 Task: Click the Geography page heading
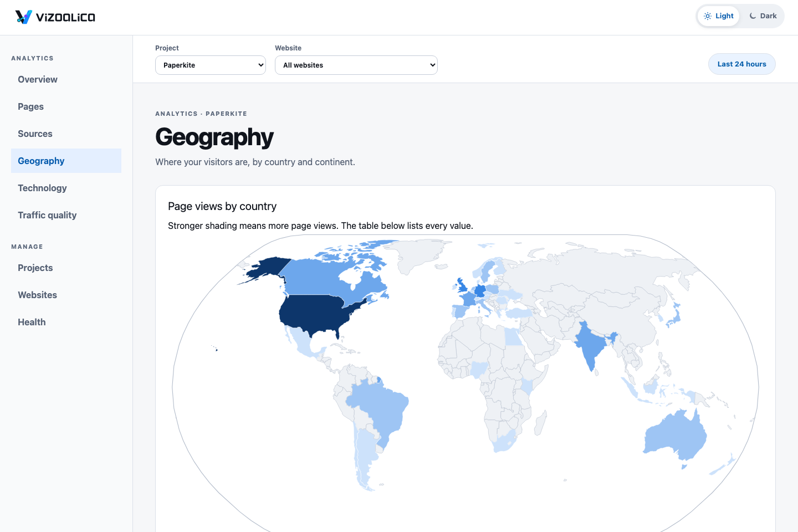pos(214,137)
